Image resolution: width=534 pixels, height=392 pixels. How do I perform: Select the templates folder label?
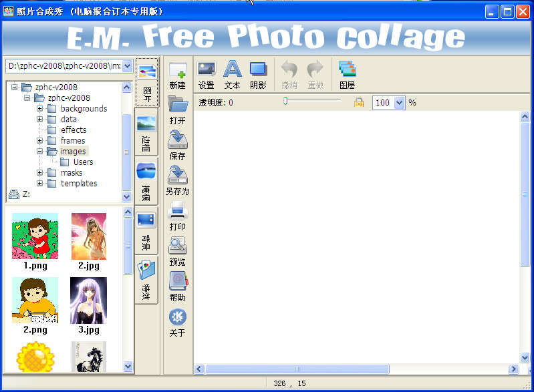pyautogui.click(x=79, y=184)
